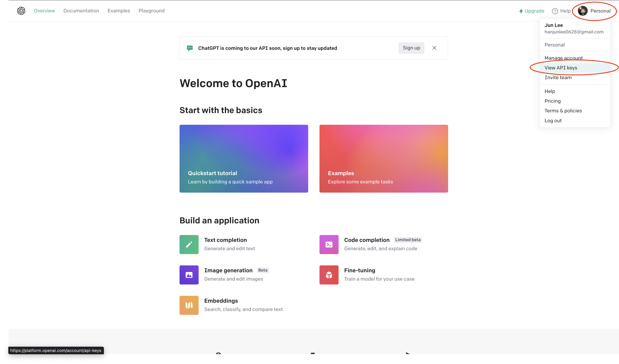The image size is (619, 364).
Task: Collapse the Personal account dropdown
Action: (x=600, y=11)
